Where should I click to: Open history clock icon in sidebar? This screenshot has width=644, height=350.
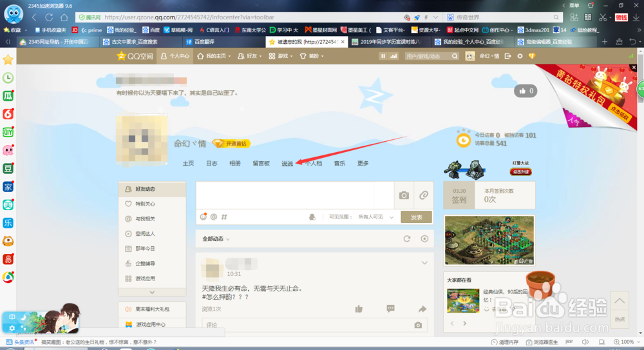click(x=8, y=78)
